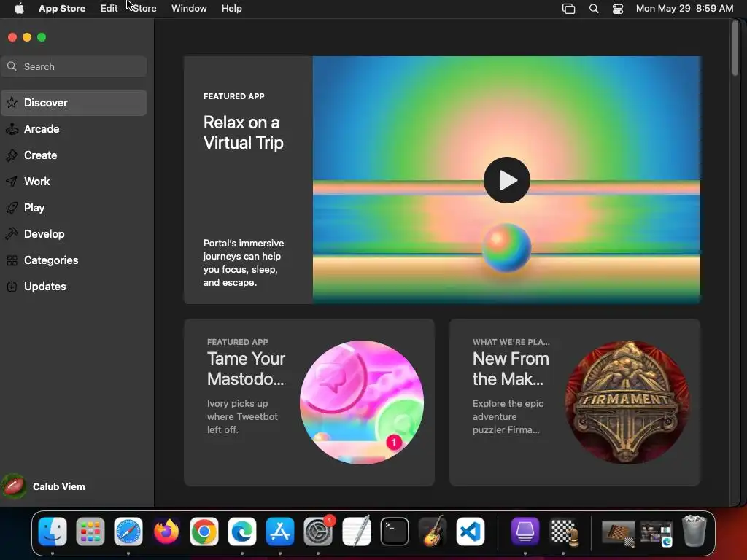Image resolution: width=747 pixels, height=560 pixels.
Task: Go to the Develop section
Action: [74, 234]
